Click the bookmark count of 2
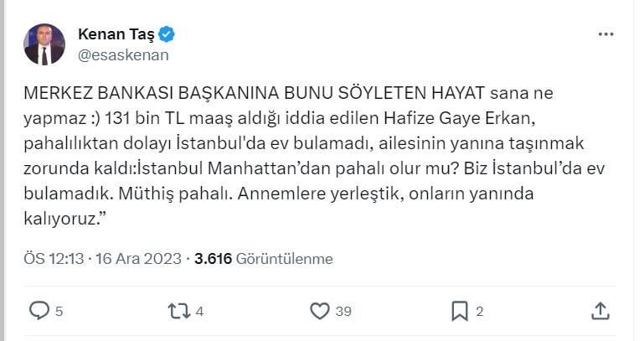 [x=480, y=312]
